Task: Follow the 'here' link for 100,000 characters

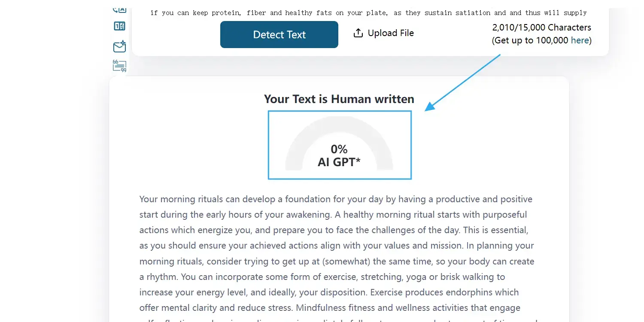Action: (580, 40)
